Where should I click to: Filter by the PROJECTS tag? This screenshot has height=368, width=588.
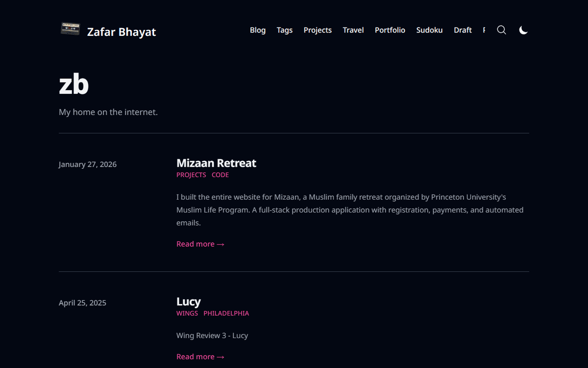coord(191,175)
